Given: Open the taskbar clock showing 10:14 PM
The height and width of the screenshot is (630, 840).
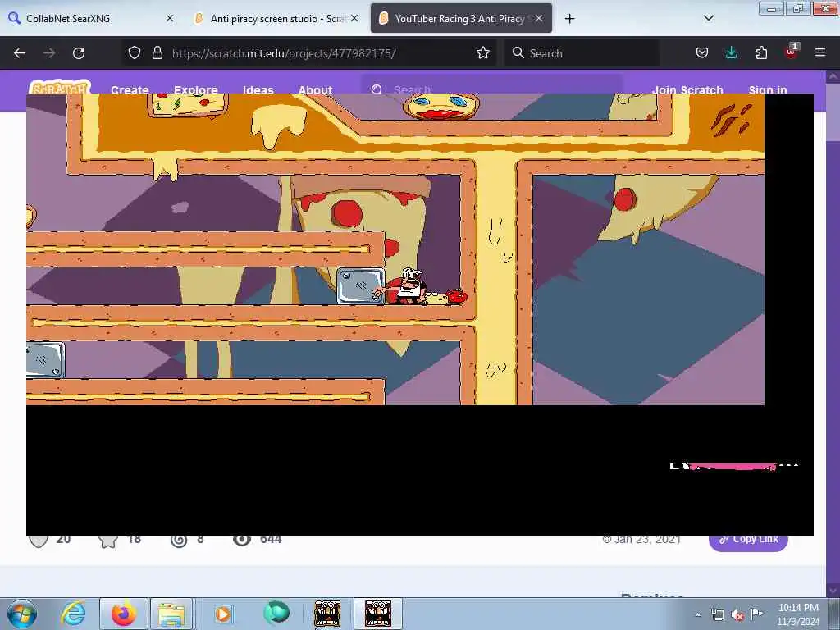Looking at the screenshot, I should [798, 614].
